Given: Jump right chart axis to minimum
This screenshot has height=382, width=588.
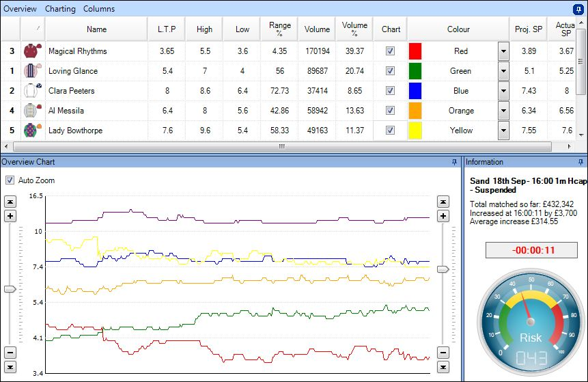Looking at the screenshot, I should (x=443, y=367).
